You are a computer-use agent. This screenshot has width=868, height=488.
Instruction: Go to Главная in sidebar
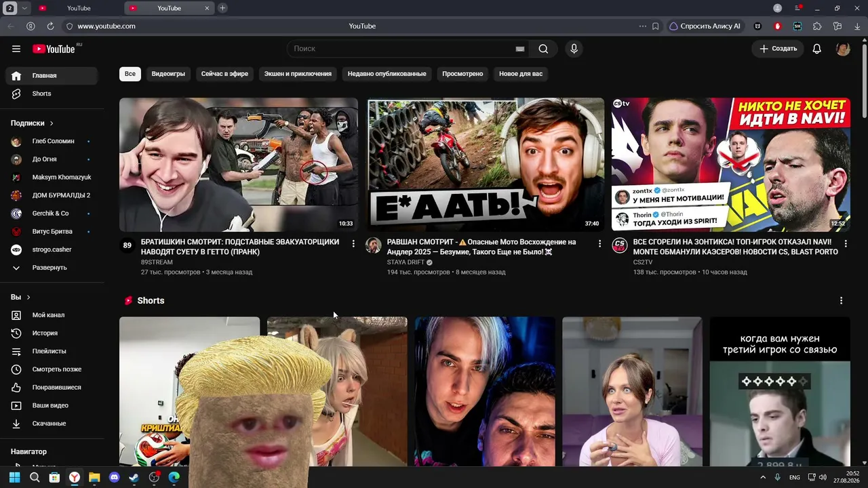pyautogui.click(x=52, y=76)
